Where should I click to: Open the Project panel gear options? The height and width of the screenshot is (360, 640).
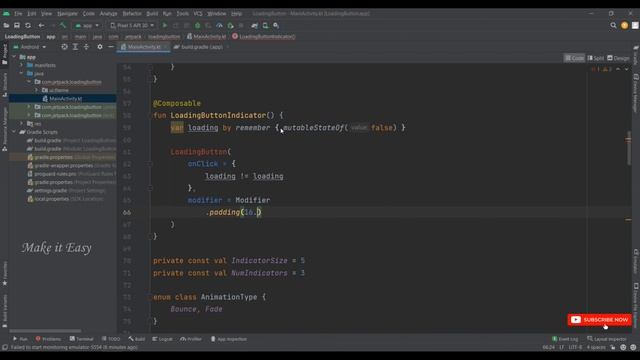[100, 47]
